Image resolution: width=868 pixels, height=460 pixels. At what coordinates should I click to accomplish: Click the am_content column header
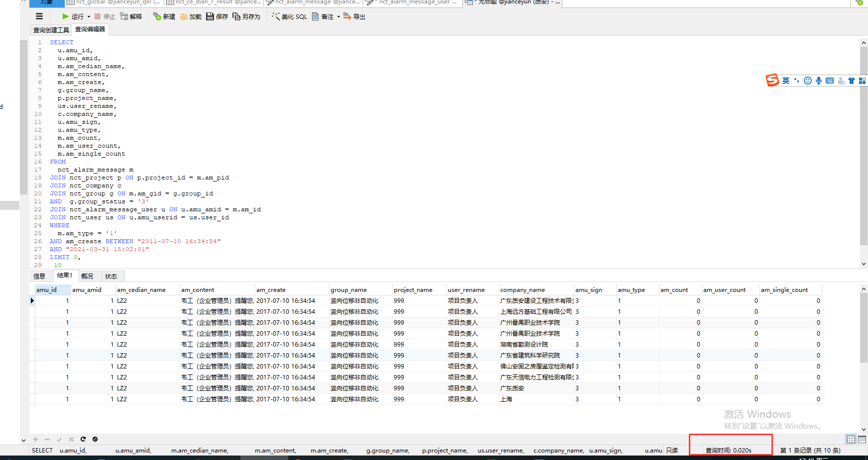(217, 289)
